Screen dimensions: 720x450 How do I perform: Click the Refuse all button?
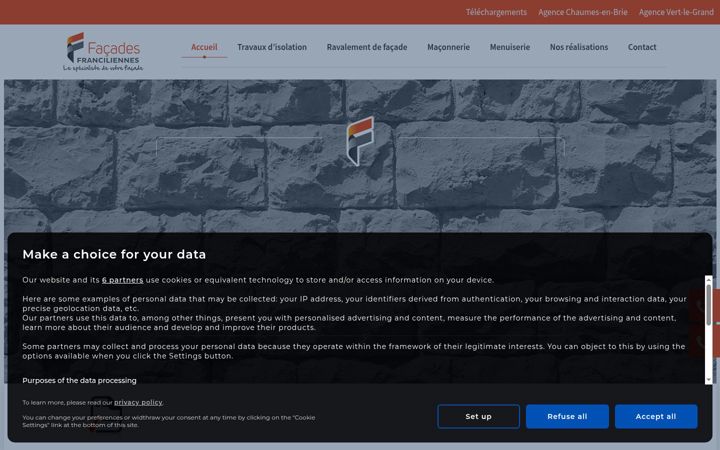click(567, 416)
